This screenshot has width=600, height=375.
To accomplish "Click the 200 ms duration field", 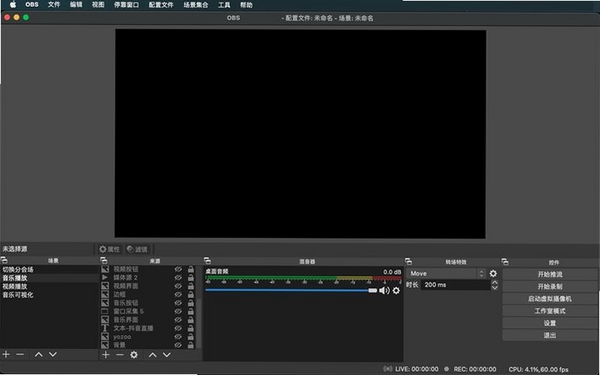I will click(455, 285).
